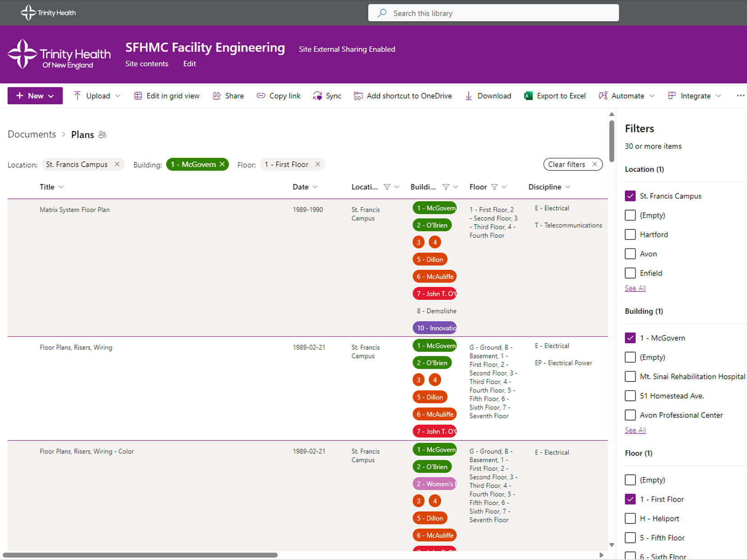This screenshot has width=747, height=560.
Task: Go to Documents breadcrumb
Action: (32, 134)
